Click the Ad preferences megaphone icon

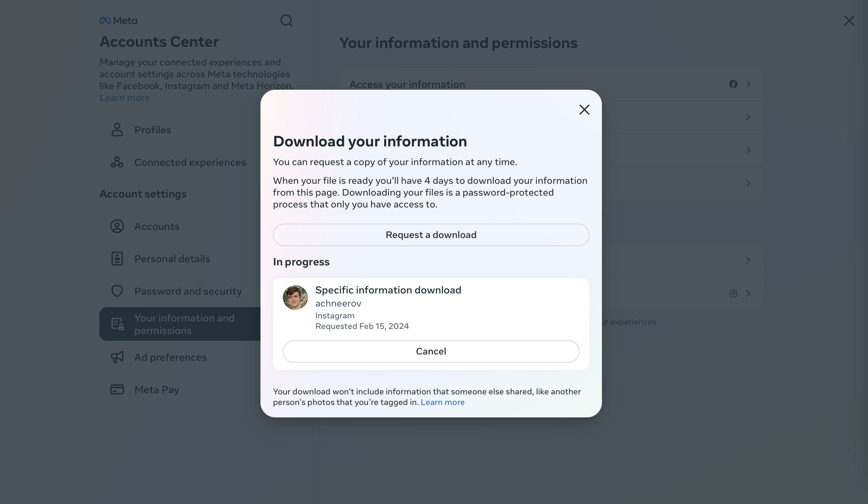(x=117, y=357)
